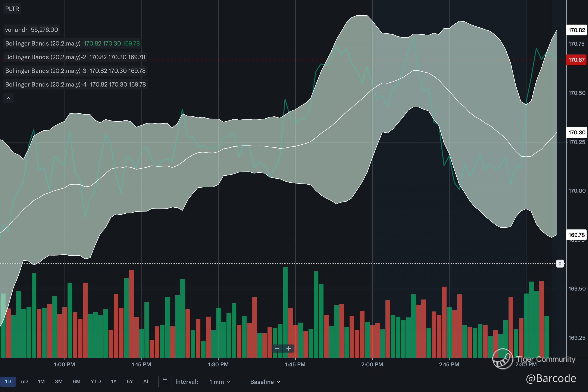Switch to the 1M range

tap(41, 382)
